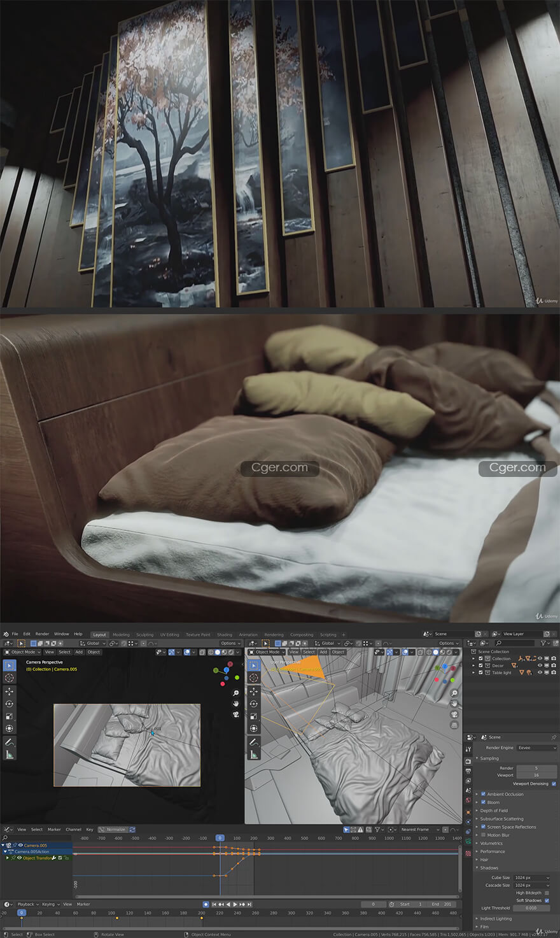Click the End frame field in timeline
Viewport: 560px width, 938px height.
[441, 904]
